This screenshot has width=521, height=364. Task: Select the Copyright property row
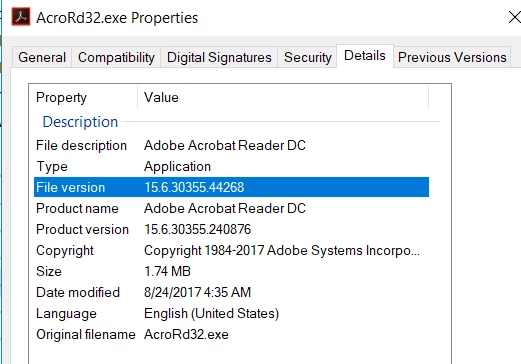tap(231, 250)
